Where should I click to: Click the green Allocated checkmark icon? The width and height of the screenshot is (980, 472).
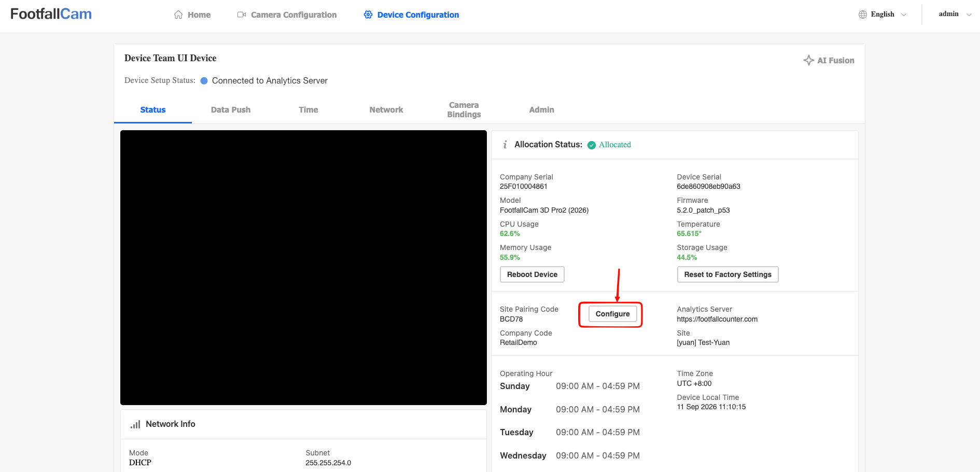tap(592, 145)
